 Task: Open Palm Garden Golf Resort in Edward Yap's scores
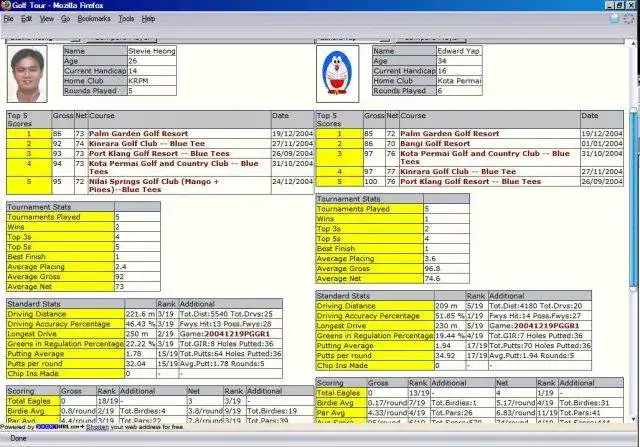click(x=449, y=133)
